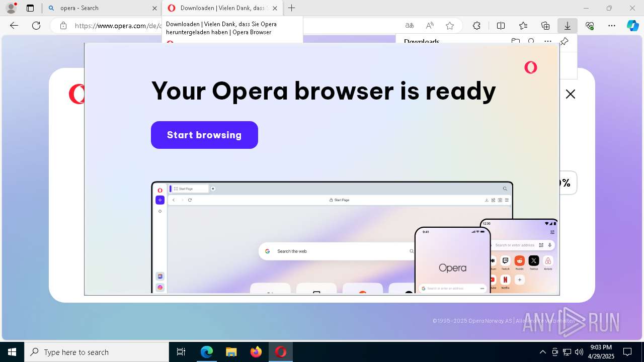Image resolution: width=644 pixels, height=362 pixels.
Task: Search downloads in the Downloads panel
Action: [x=531, y=41]
